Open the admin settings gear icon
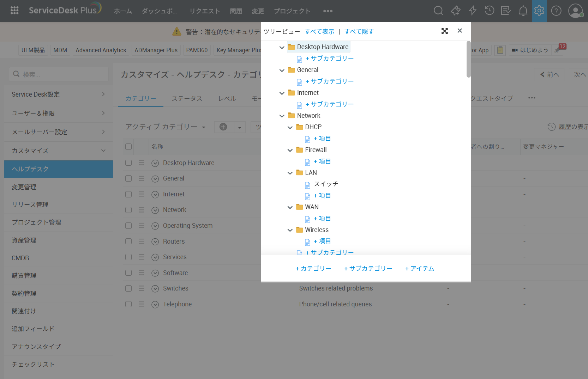This screenshot has height=379, width=588. [x=539, y=11]
